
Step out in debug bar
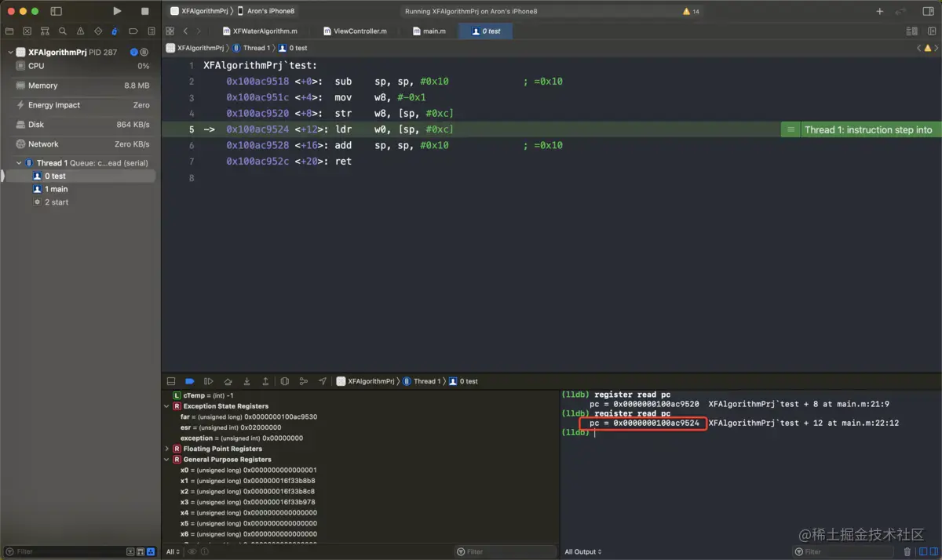click(x=265, y=381)
